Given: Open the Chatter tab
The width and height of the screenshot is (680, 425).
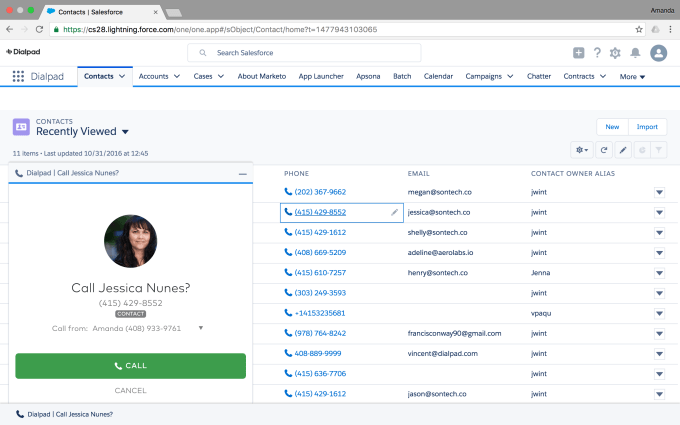Looking at the screenshot, I should pyautogui.click(x=538, y=76).
